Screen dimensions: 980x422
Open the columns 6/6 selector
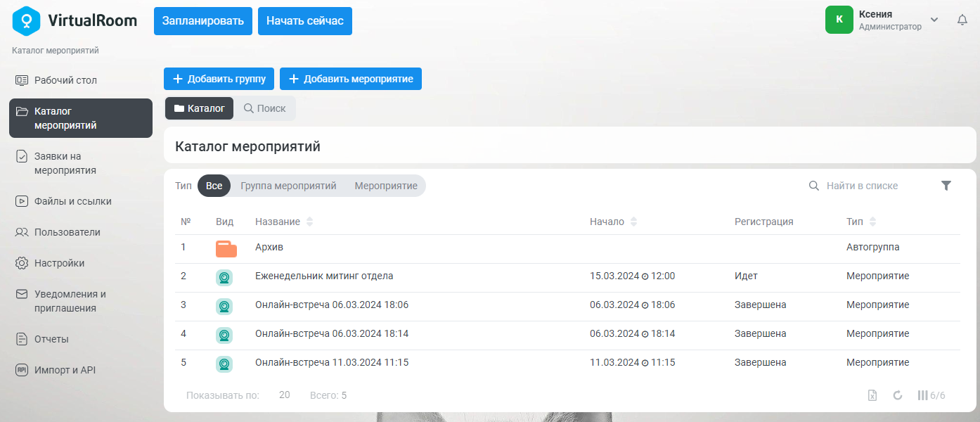[x=931, y=395]
